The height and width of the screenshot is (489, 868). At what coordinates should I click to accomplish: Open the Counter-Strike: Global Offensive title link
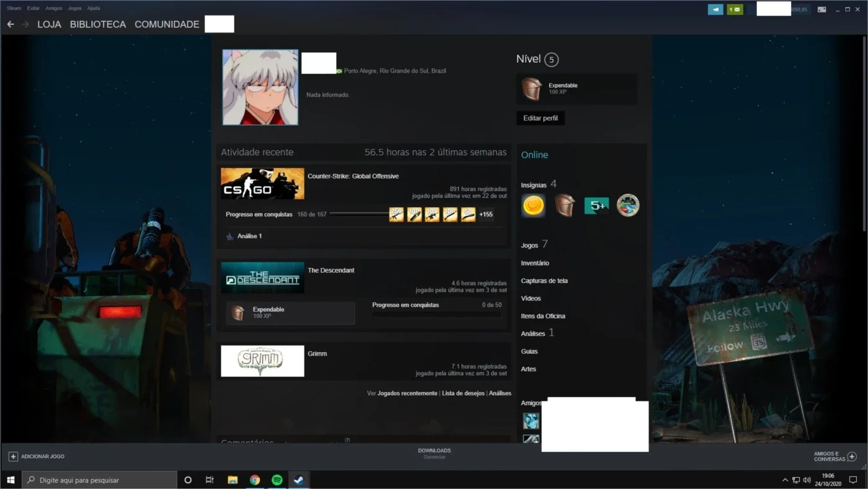tap(353, 176)
